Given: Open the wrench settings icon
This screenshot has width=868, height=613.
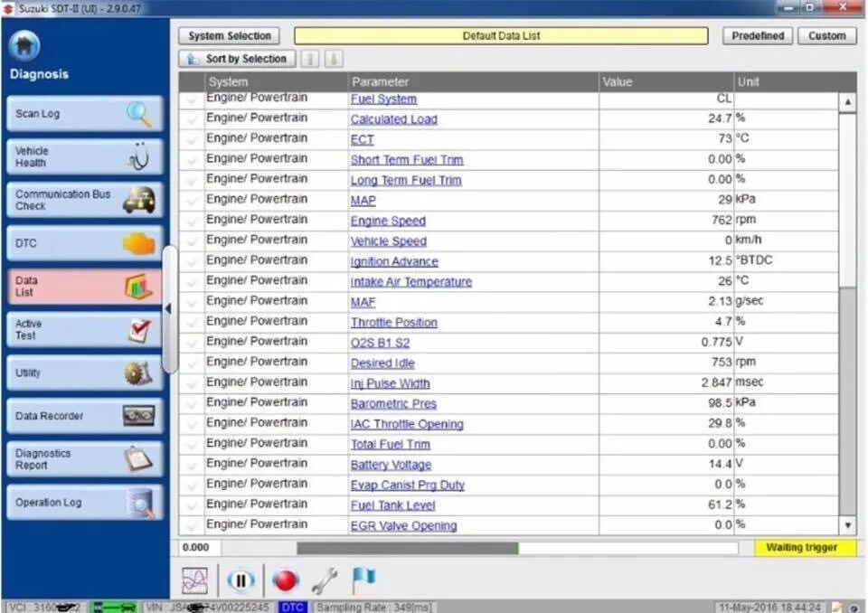Looking at the screenshot, I should (325, 580).
